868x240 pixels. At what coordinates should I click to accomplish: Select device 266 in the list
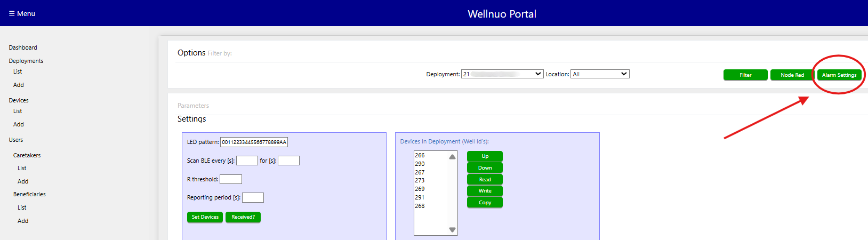420,156
